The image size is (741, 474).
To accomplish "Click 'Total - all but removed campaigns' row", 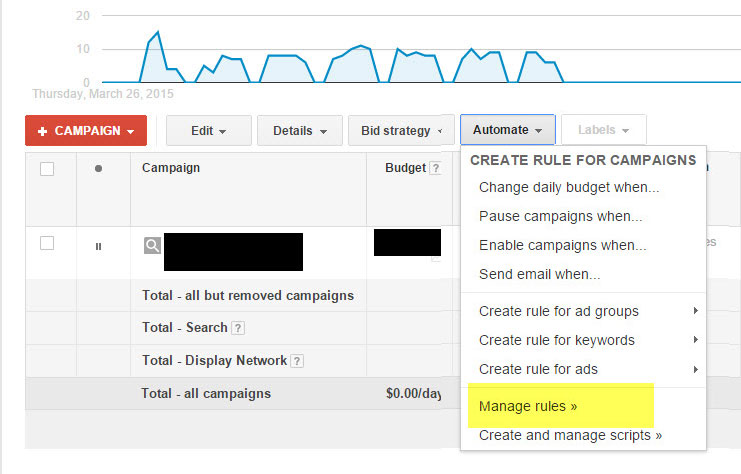I will coord(248,295).
